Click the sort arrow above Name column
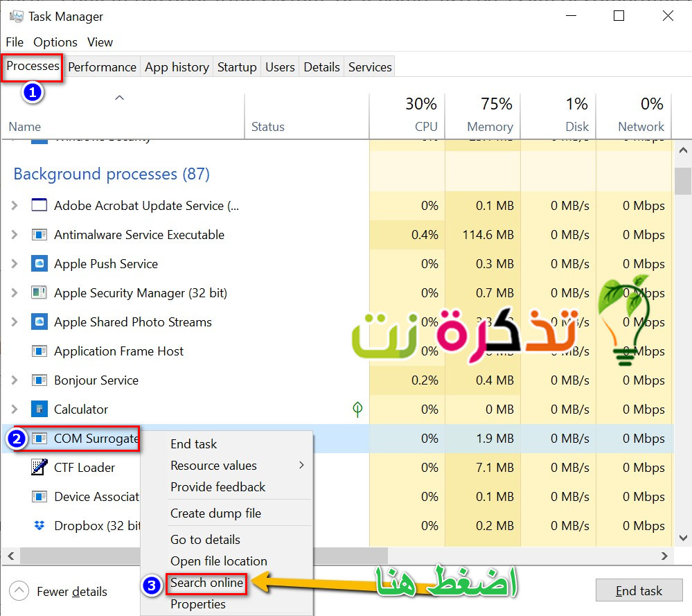Viewport: 692px width, 616px height. point(120,98)
